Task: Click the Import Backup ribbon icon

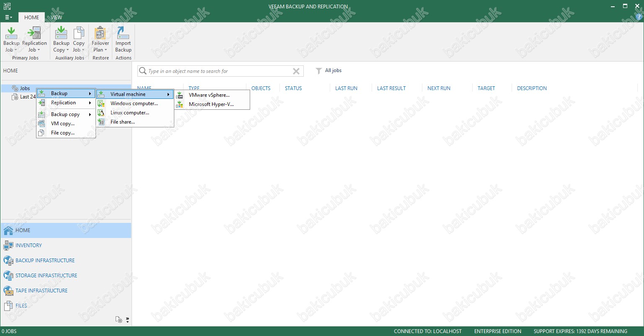Action: pyautogui.click(x=123, y=33)
